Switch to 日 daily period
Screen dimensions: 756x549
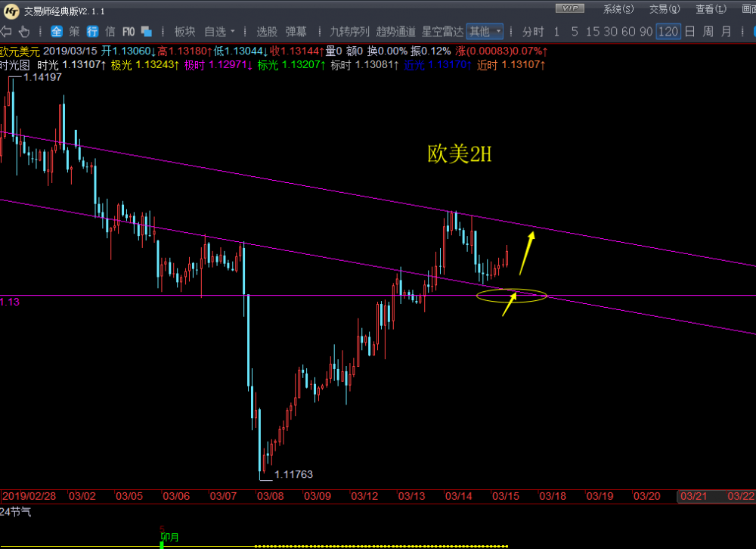point(690,32)
